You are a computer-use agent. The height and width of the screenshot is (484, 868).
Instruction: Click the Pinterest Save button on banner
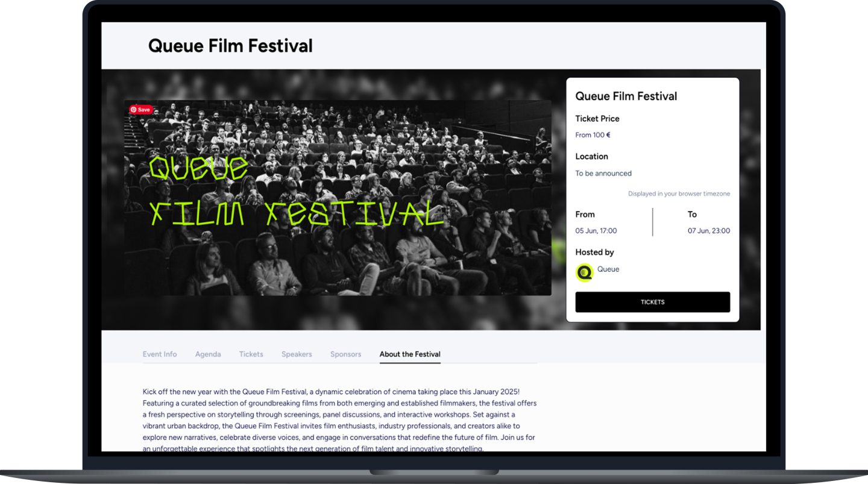tap(140, 110)
